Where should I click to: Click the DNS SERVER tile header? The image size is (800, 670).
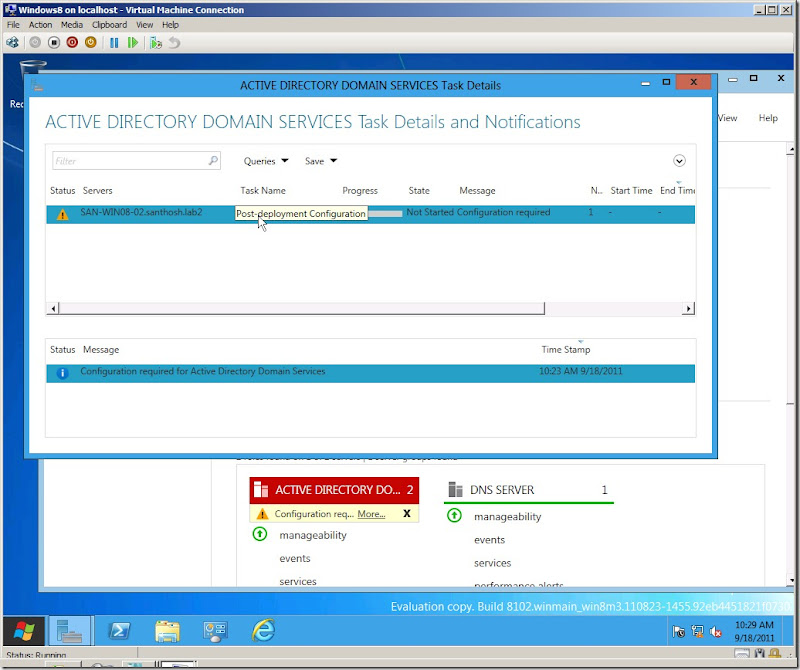[x=529, y=490]
